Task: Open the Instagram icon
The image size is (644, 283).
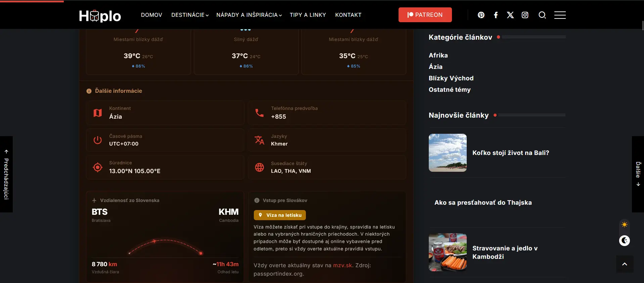Action: pos(525,15)
